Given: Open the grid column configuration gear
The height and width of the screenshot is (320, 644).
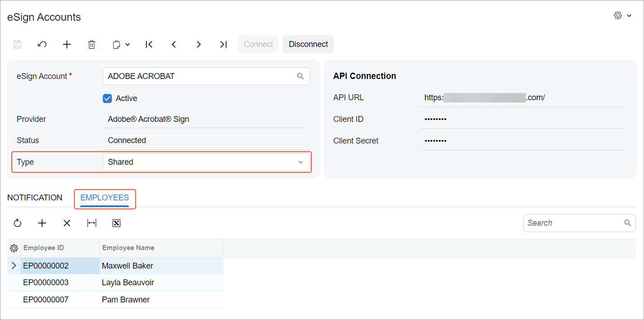Looking at the screenshot, I should pos(14,248).
